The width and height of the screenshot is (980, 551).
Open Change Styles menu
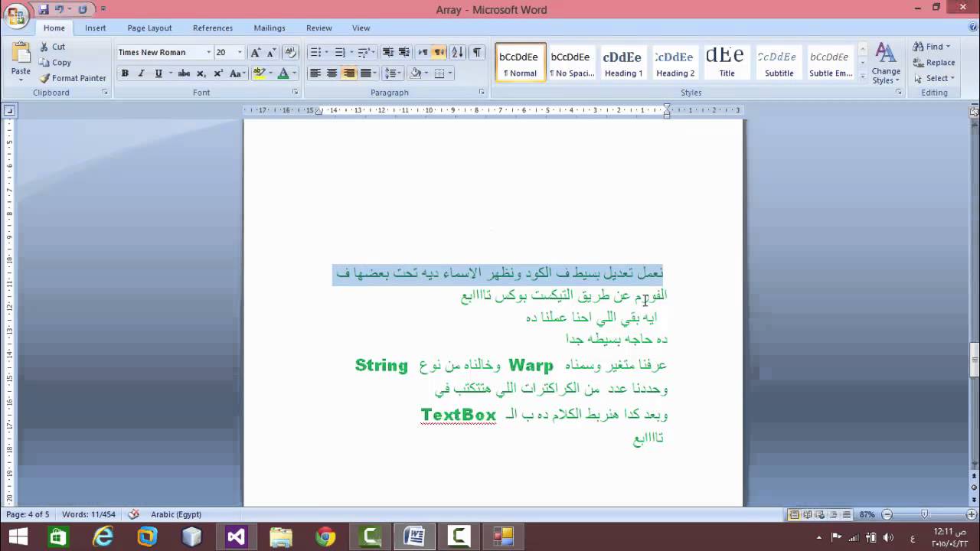886,64
